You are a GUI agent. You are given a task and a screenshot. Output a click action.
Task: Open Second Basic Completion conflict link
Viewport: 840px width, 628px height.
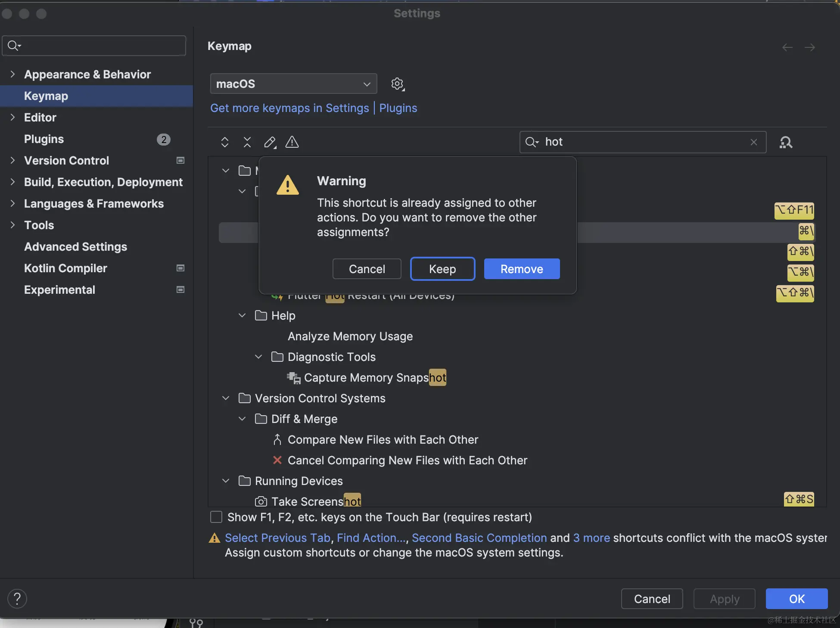479,538
